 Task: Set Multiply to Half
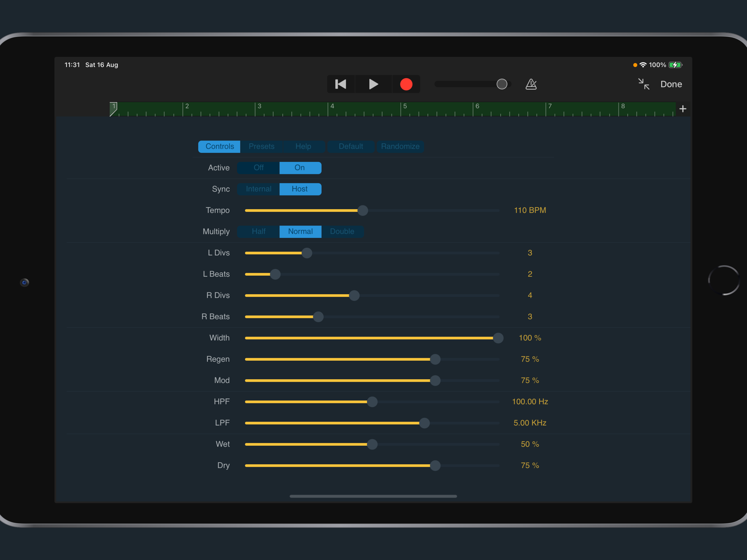tap(258, 231)
